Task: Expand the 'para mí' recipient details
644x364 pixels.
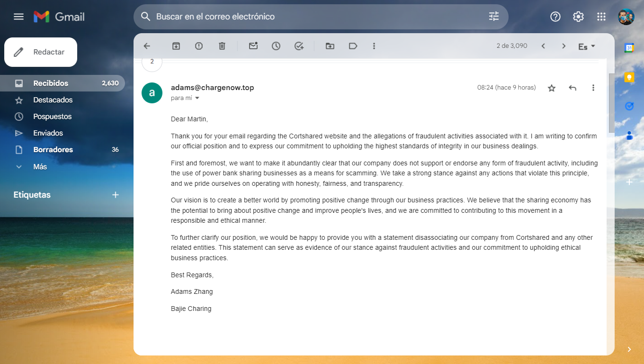Action: [x=197, y=98]
